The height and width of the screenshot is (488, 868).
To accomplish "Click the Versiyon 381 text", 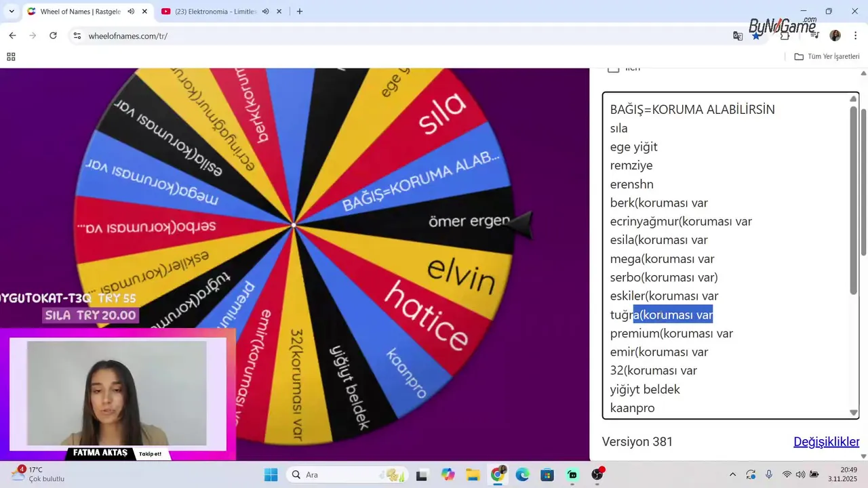I will (x=637, y=442).
